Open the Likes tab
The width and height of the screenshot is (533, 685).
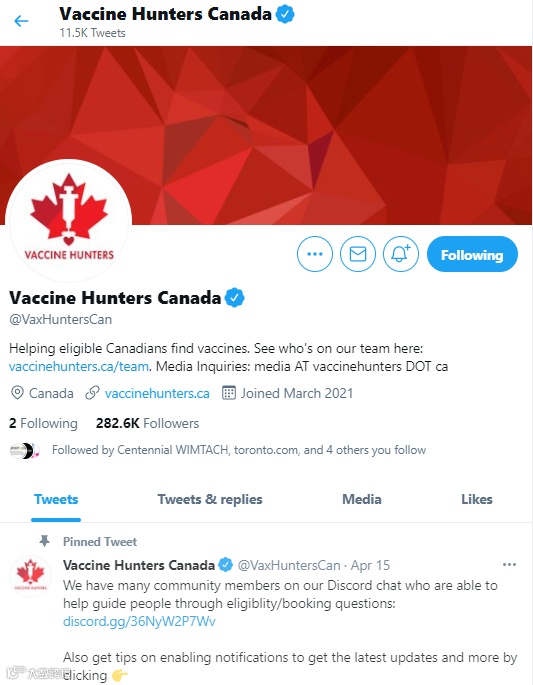[477, 499]
